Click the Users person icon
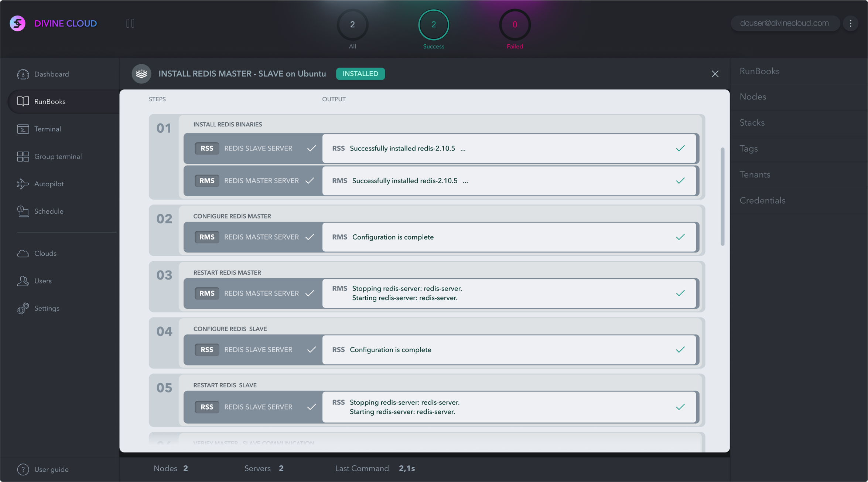868x482 pixels. [23, 281]
